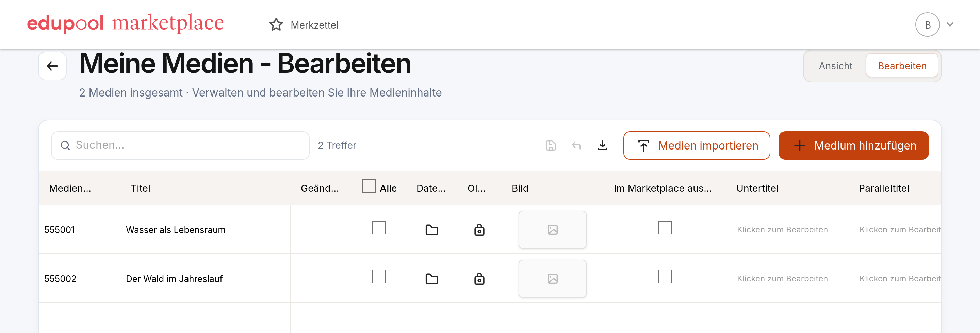This screenshot has height=333, width=980.
Task: Click the Im Marketplace aus... column header
Action: tap(662, 188)
